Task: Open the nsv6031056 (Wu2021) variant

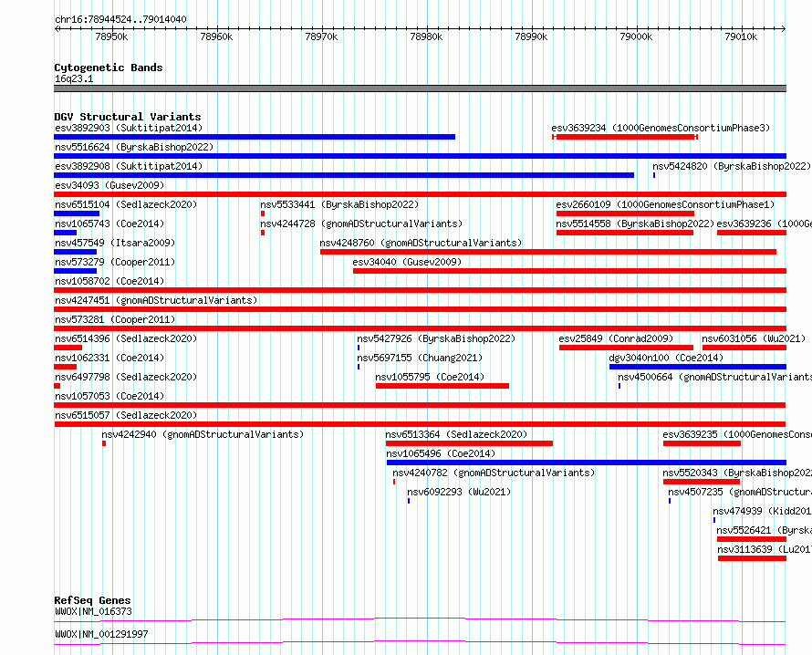Action: 754,338
